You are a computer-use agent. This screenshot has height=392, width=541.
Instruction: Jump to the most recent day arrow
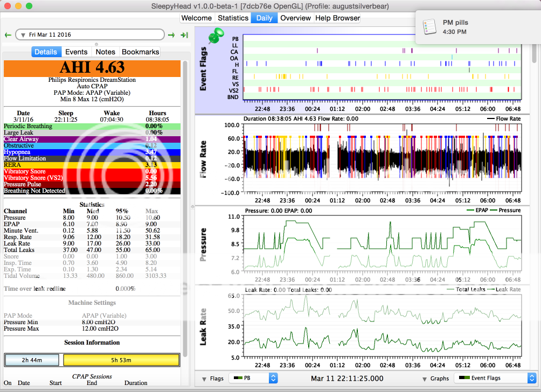coord(184,35)
